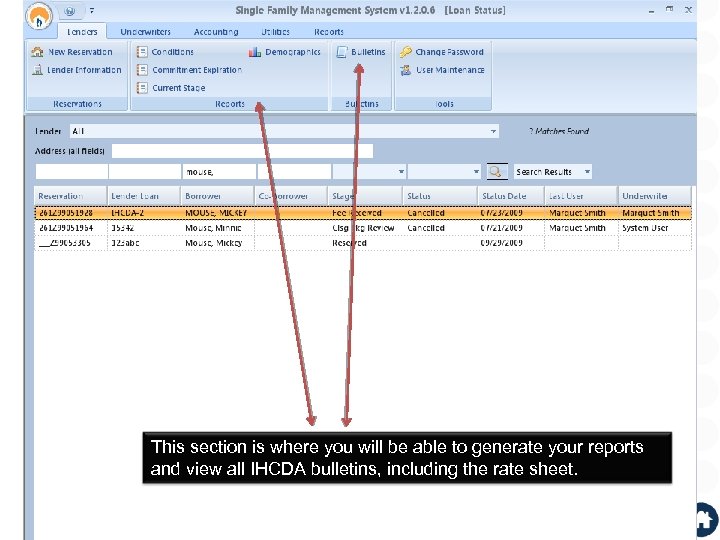Open the Current Stage report icon
The image size is (720, 540).
142,88
